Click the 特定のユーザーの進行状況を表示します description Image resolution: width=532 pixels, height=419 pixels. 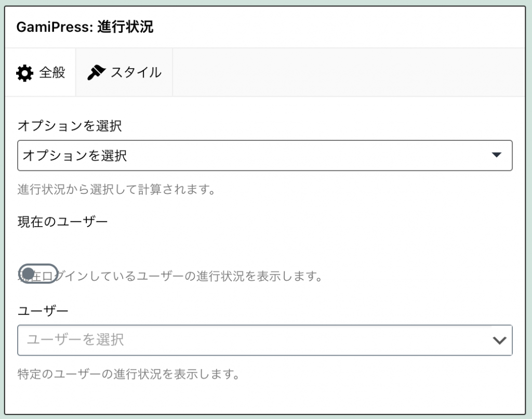click(129, 374)
